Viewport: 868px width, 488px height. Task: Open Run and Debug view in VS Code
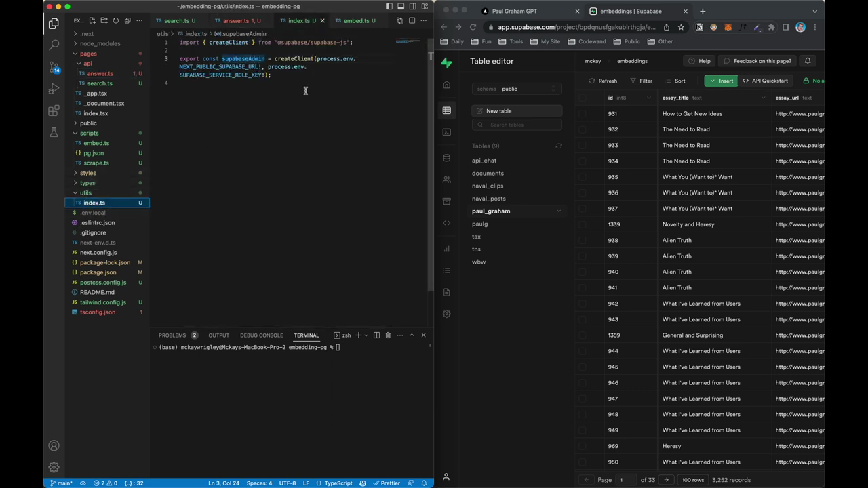coord(54,89)
